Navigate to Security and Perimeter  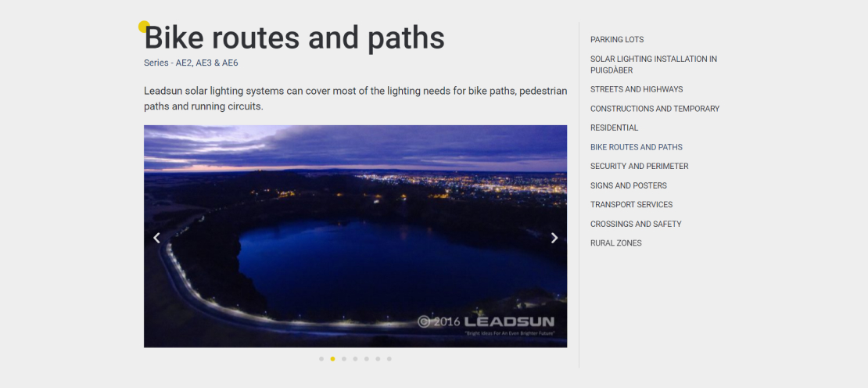coord(639,166)
